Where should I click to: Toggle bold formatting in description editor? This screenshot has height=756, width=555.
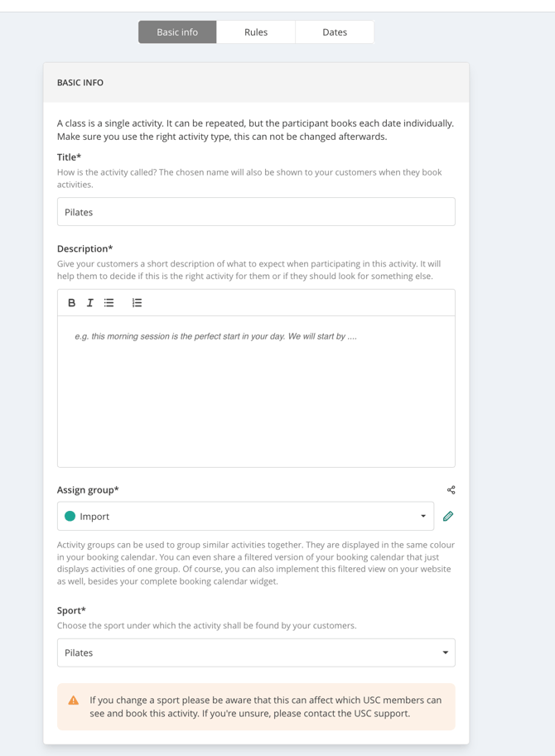pos(72,303)
